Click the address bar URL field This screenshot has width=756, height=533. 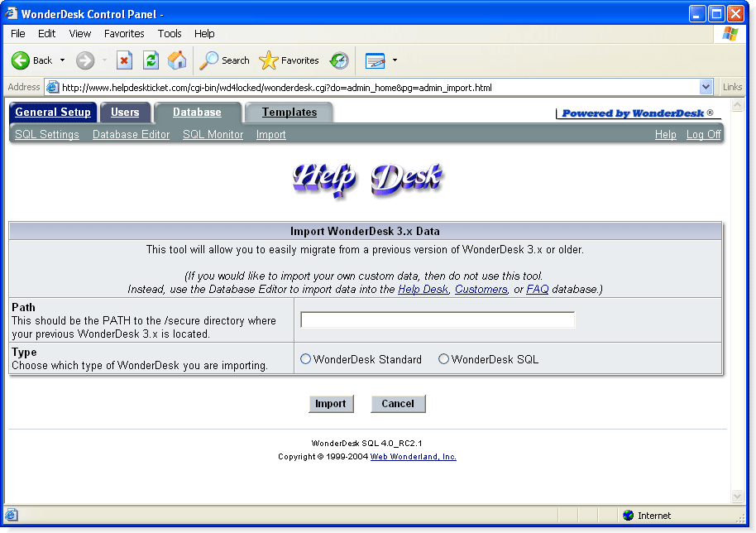coord(371,87)
